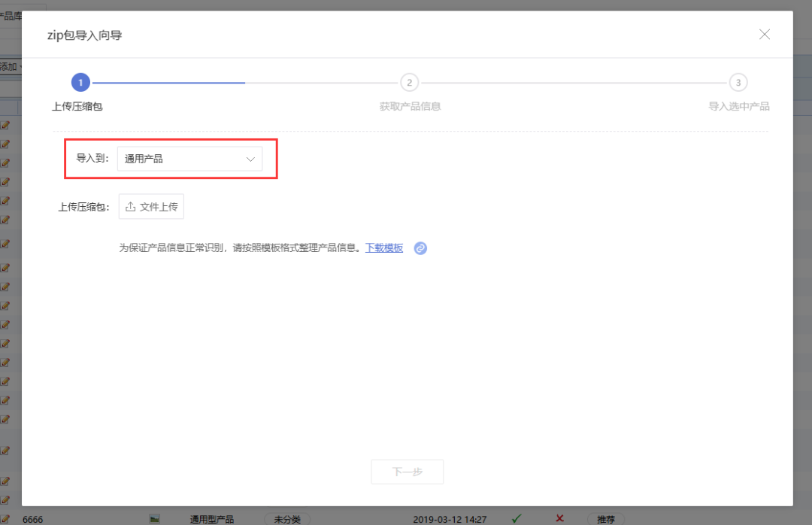Click the 下一步 button

[x=407, y=472]
